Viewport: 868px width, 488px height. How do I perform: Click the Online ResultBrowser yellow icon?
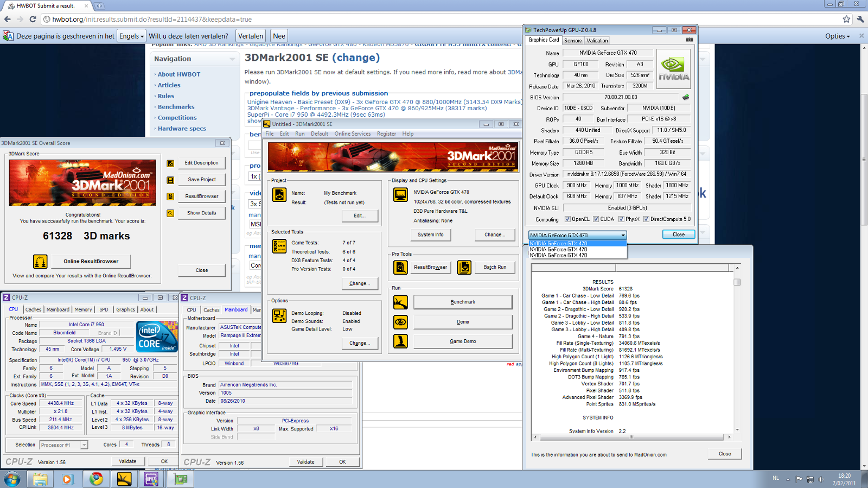pyautogui.click(x=40, y=262)
